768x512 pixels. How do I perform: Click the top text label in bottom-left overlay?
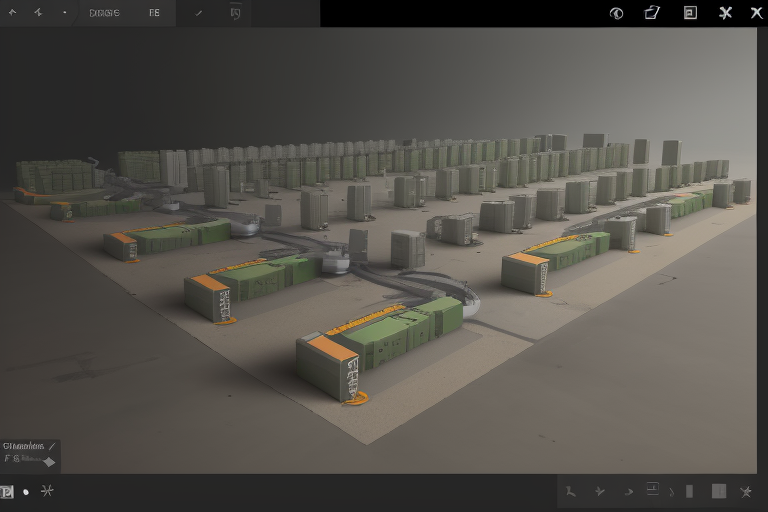24,446
